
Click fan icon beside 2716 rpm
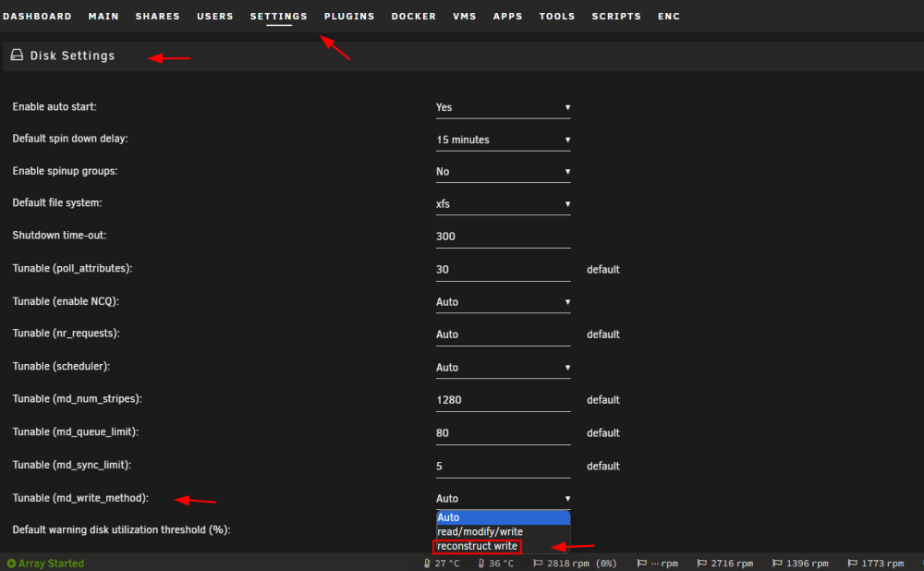click(x=702, y=564)
